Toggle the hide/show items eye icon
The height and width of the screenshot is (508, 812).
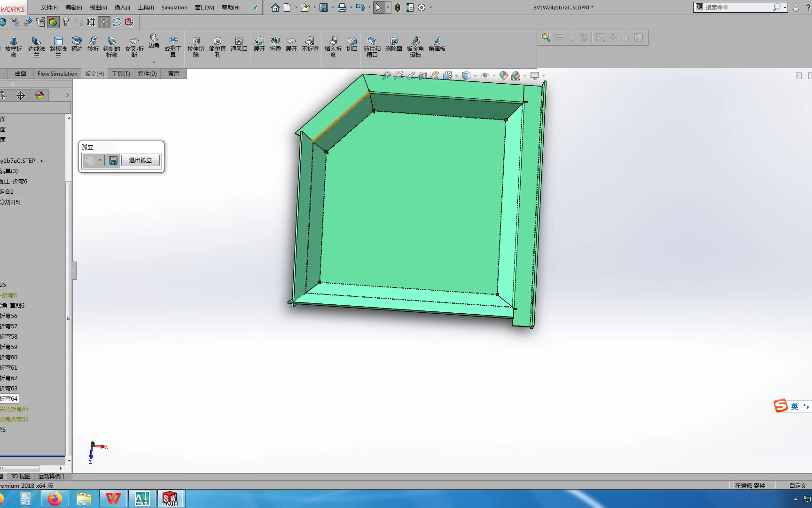(x=485, y=76)
